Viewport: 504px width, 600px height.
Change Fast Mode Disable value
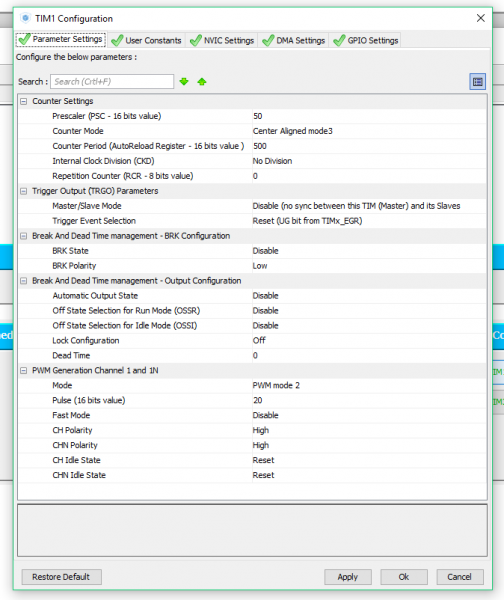(369, 415)
